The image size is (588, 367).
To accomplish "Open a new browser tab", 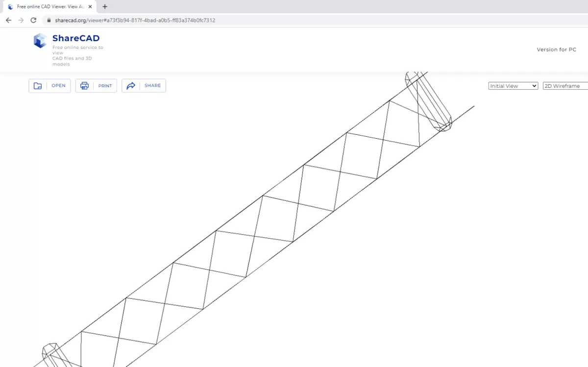I will click(105, 7).
